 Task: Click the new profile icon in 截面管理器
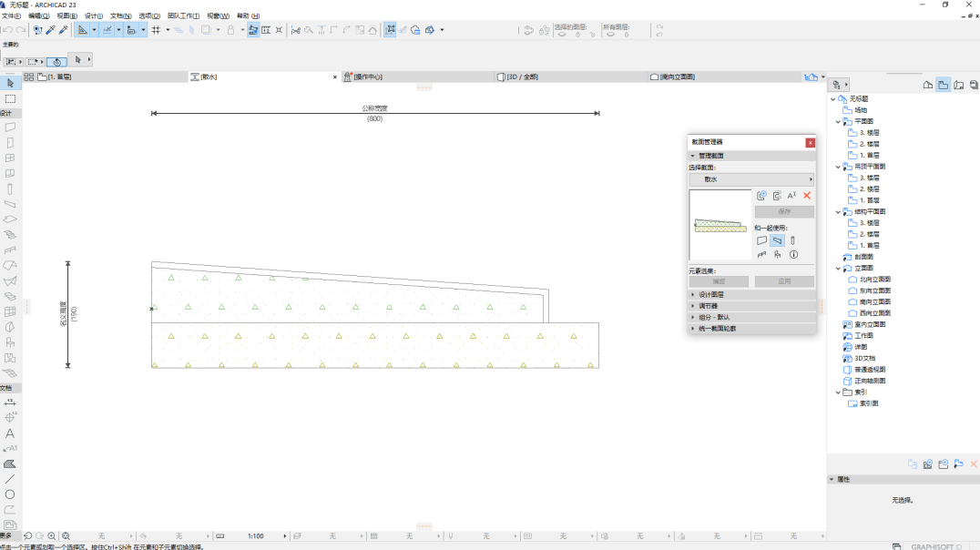point(761,196)
